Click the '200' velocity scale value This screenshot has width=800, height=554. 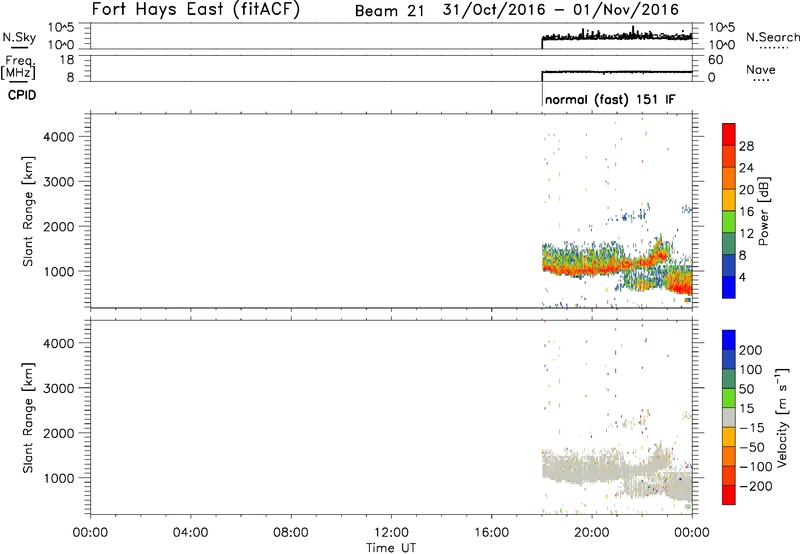751,350
